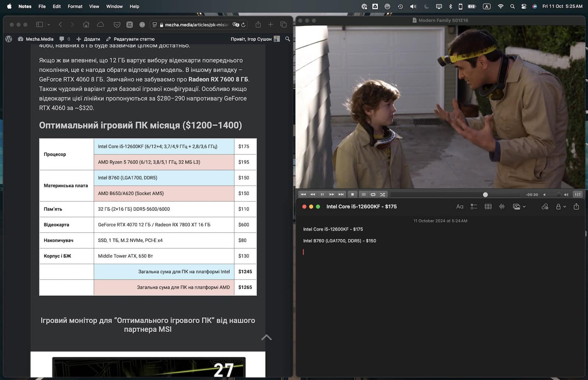Screen dimensions: 588x380
Task: Show the video player playlist
Action: point(364,194)
